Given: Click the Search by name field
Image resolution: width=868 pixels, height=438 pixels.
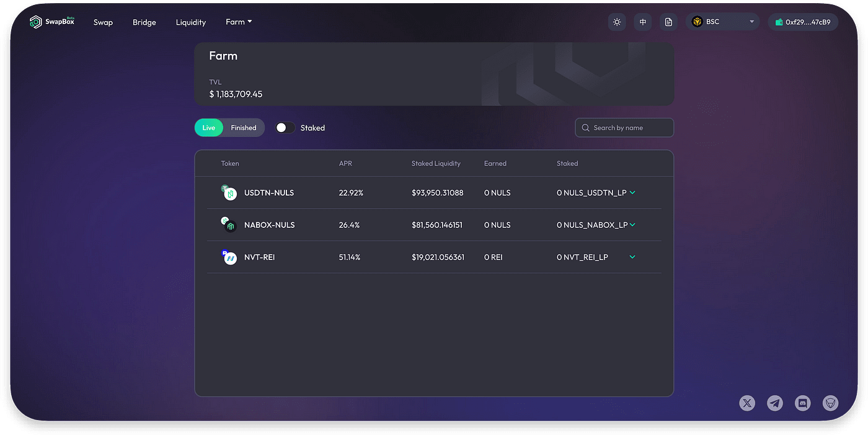Looking at the screenshot, I should tap(624, 128).
